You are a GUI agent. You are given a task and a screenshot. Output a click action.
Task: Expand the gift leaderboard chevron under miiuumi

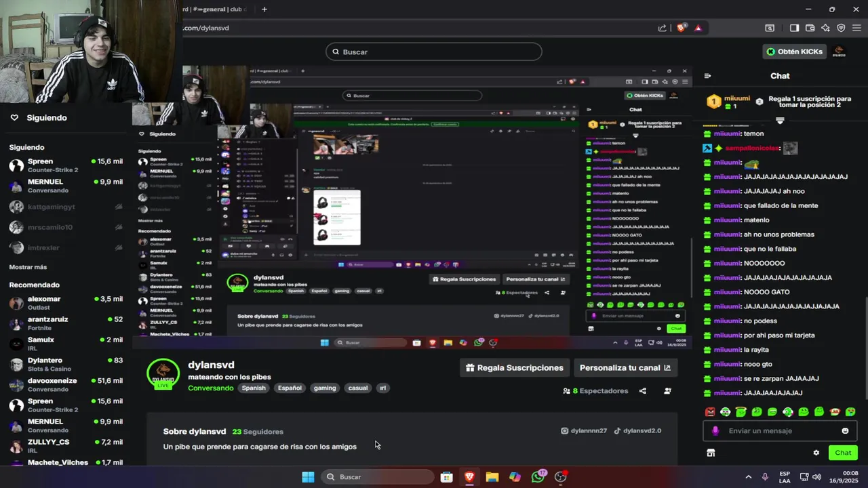pos(780,121)
